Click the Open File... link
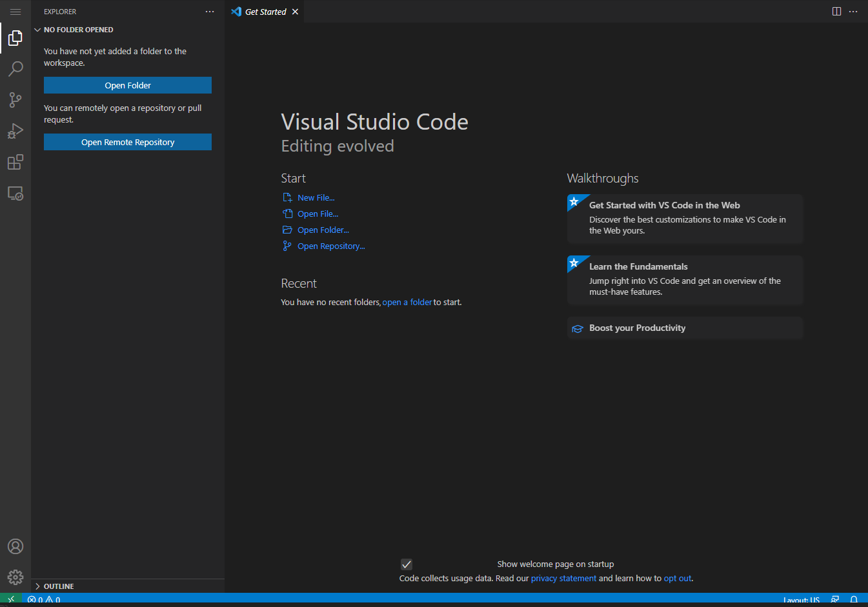 coord(318,214)
